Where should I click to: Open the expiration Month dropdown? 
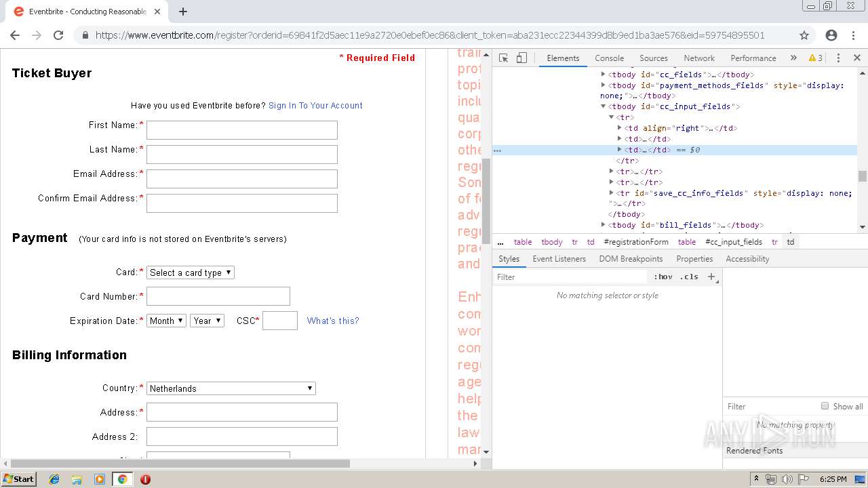click(x=166, y=321)
